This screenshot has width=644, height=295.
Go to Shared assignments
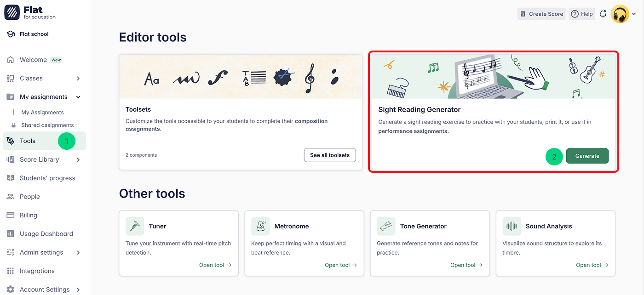(x=47, y=125)
